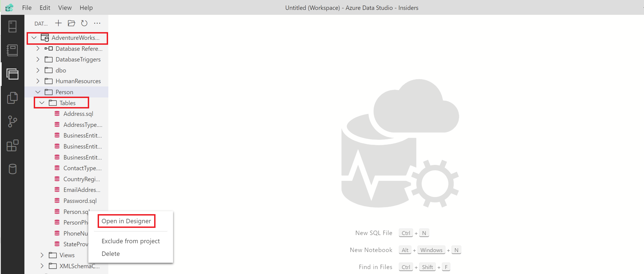Expand the Views folder

pos(42,255)
